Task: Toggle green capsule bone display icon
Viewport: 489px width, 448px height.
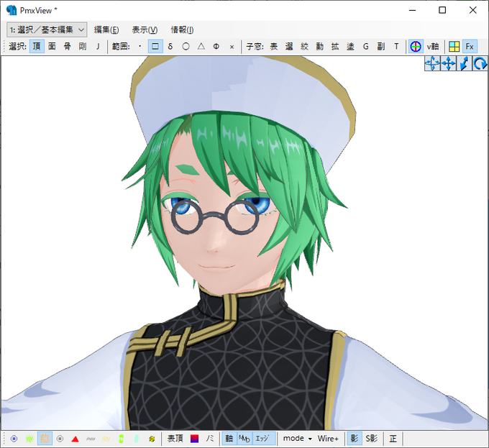Action: tap(121, 439)
